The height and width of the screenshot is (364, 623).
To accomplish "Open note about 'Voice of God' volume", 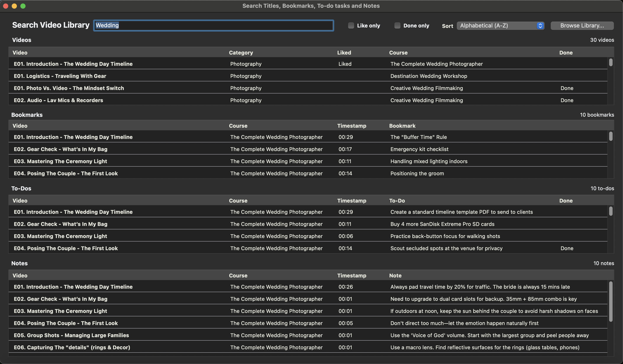I will 489,335.
